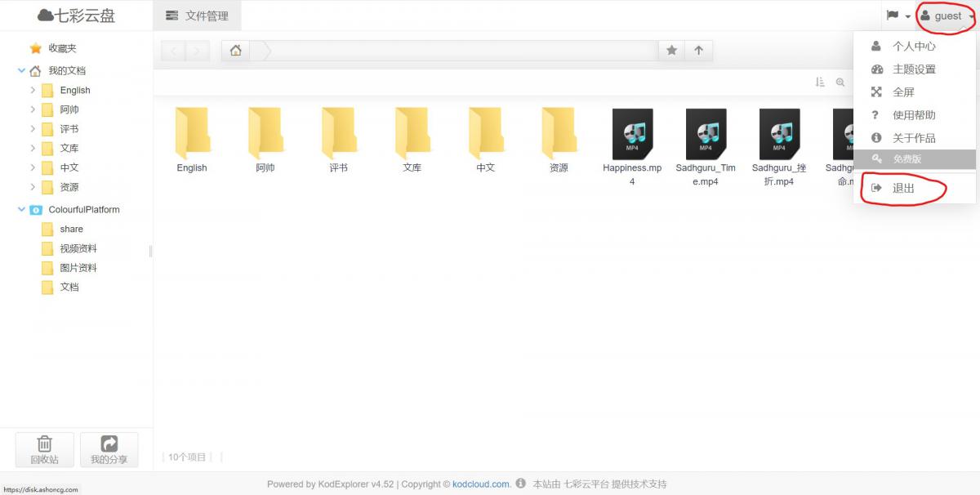Choose 主题设置 theme settings menu item
The width and height of the screenshot is (980, 495).
913,69
